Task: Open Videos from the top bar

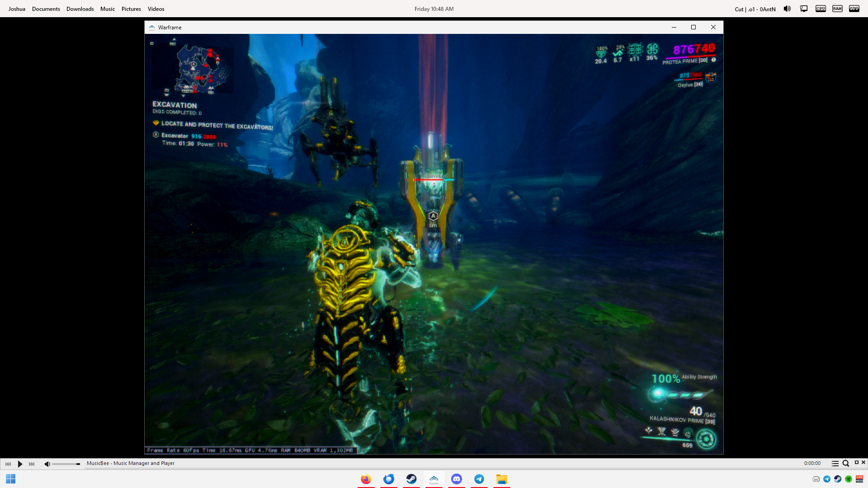Action: pyautogui.click(x=156, y=9)
